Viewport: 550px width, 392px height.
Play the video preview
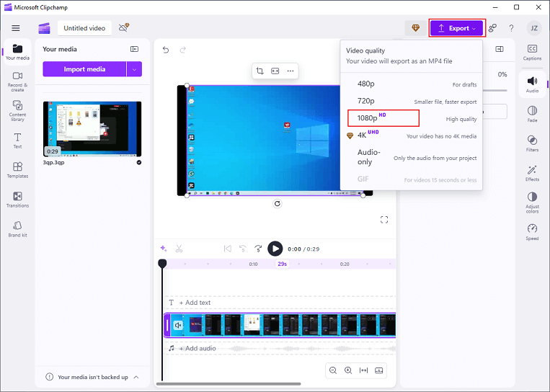tap(275, 249)
